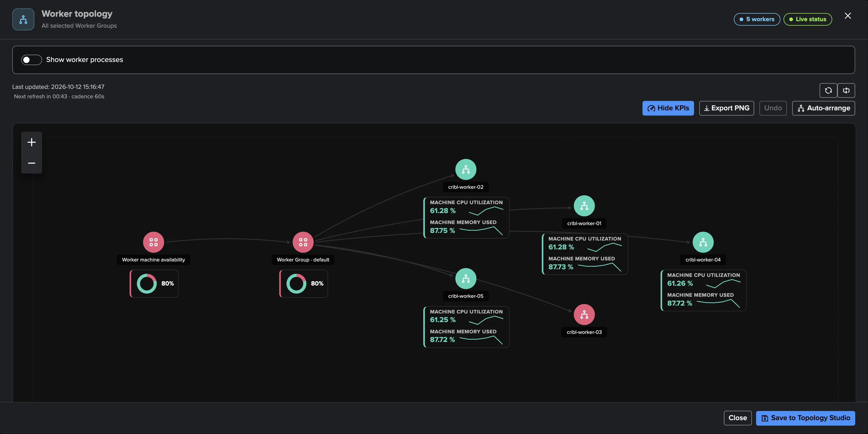This screenshot has width=868, height=434.
Task: Click cribl-worker-05 CPU value 61.25 %
Action: click(x=443, y=320)
